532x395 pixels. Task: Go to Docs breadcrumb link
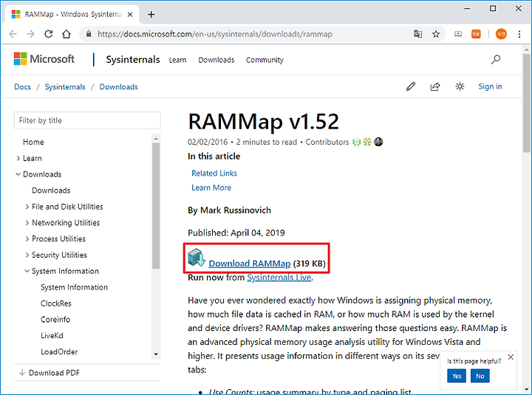22,87
